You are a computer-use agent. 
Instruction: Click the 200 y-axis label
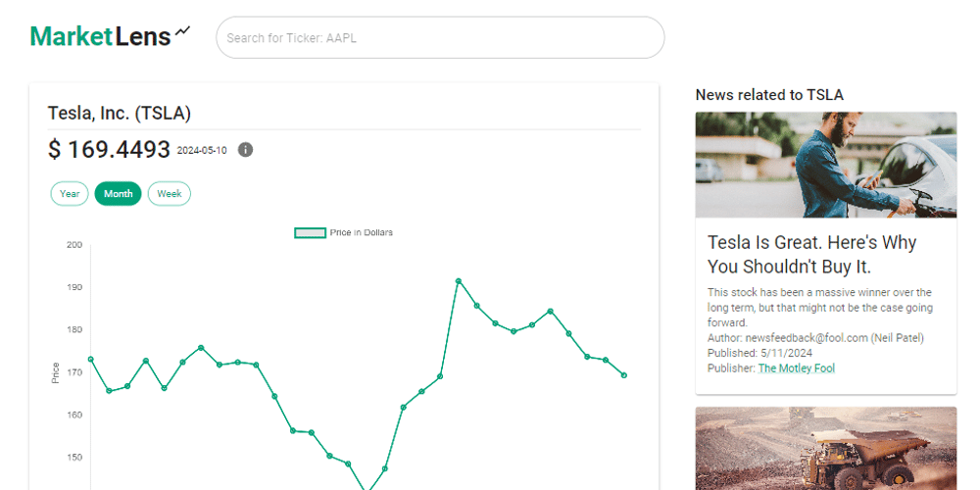pyautogui.click(x=74, y=245)
